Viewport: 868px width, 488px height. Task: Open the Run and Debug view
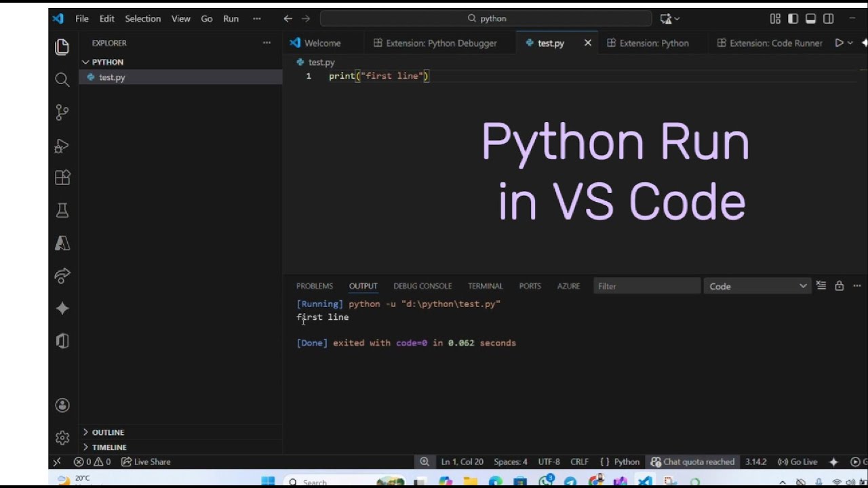click(62, 145)
